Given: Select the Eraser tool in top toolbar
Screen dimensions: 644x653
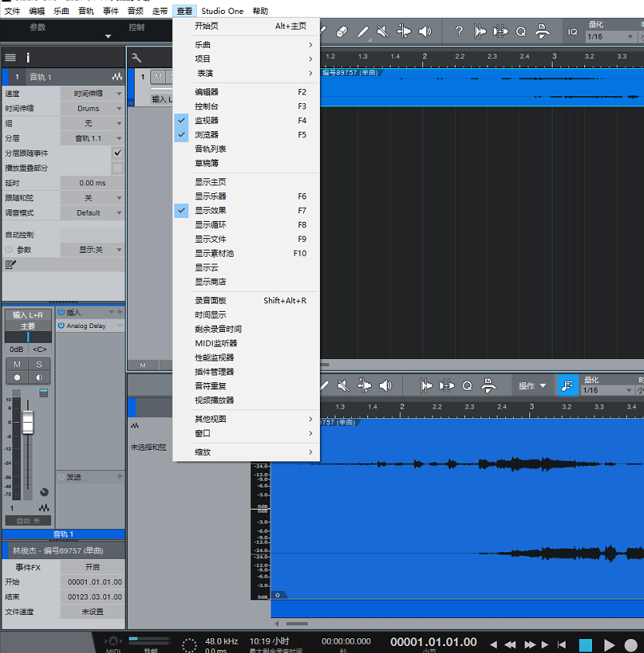Looking at the screenshot, I should (x=342, y=32).
